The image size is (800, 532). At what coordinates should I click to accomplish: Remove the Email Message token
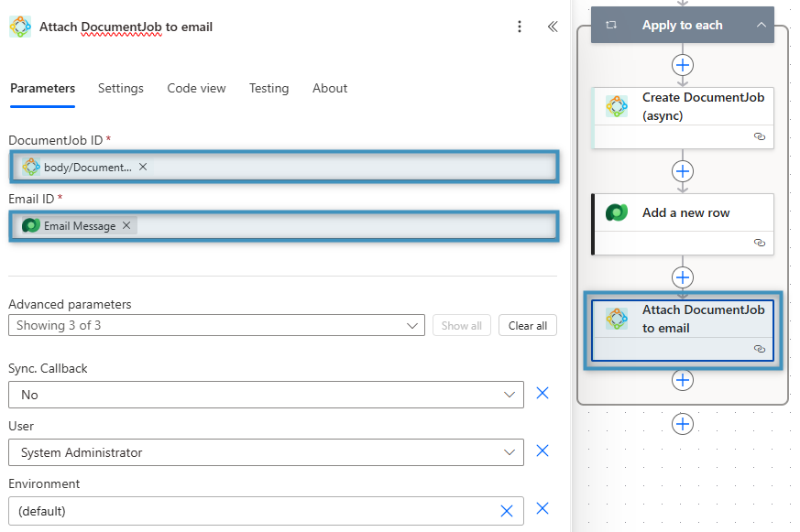[x=126, y=225]
